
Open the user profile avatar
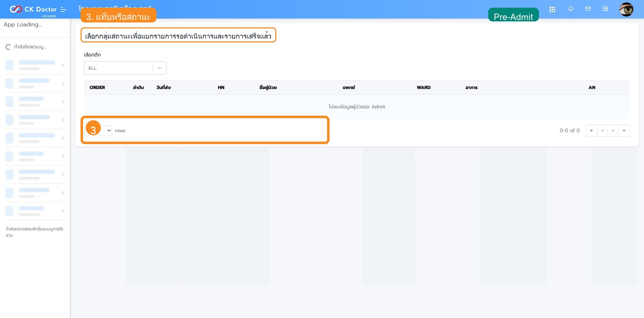click(x=626, y=9)
